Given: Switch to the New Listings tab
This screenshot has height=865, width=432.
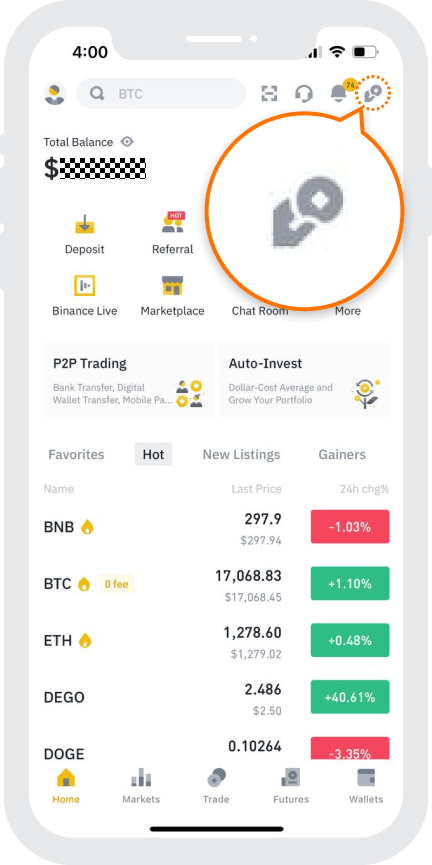Looking at the screenshot, I should (241, 455).
